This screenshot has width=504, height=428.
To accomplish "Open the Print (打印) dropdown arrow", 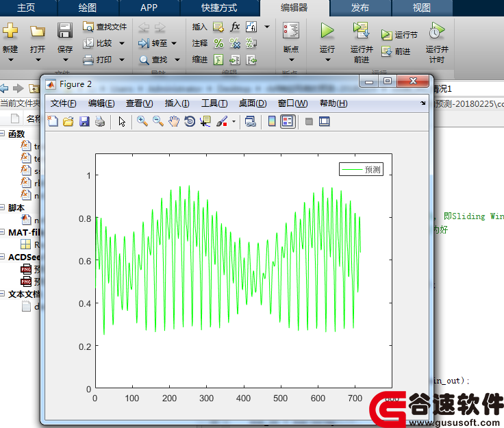I will [x=122, y=60].
